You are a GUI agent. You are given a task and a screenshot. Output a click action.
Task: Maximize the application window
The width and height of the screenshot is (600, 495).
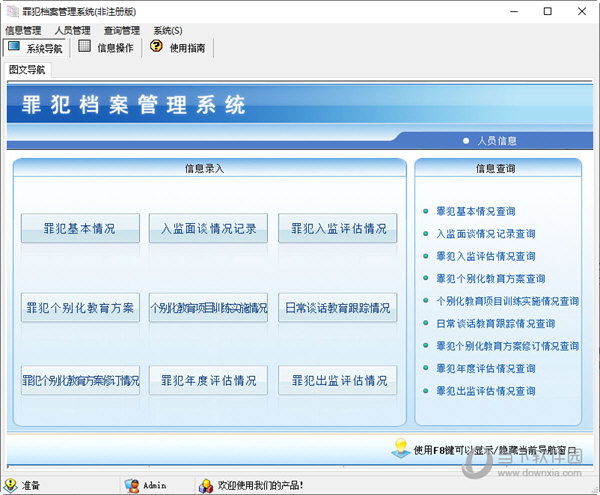pos(548,11)
